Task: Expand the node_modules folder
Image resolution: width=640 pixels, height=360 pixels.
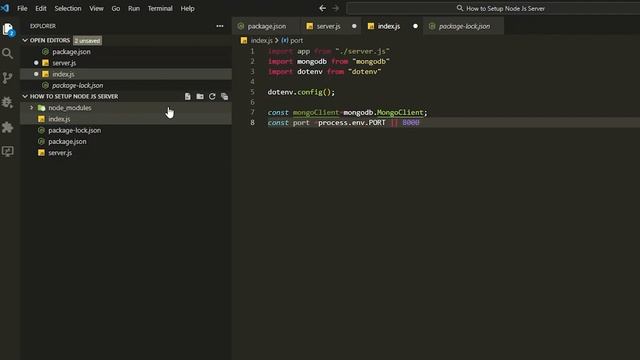Action: coord(31,108)
